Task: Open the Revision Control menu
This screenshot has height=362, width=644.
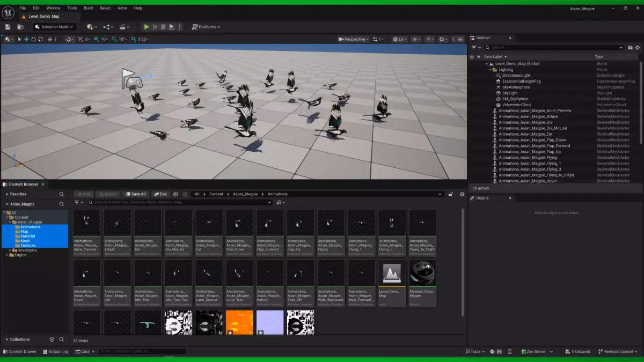Action: pyautogui.click(x=619, y=352)
